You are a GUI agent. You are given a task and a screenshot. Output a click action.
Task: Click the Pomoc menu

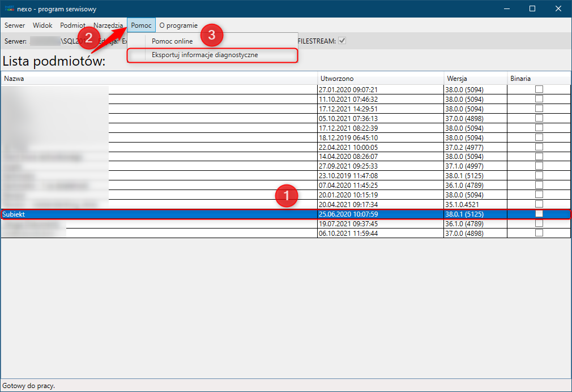141,25
